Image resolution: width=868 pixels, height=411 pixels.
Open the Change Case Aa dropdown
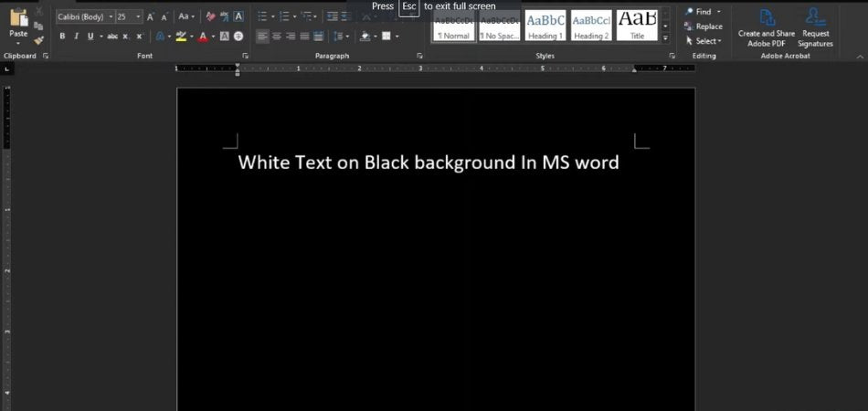(x=186, y=17)
